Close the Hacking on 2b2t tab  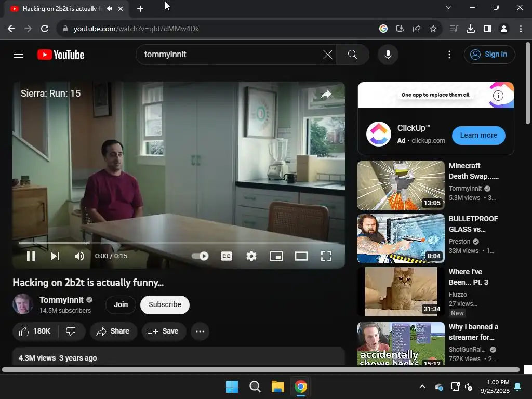coord(121,9)
